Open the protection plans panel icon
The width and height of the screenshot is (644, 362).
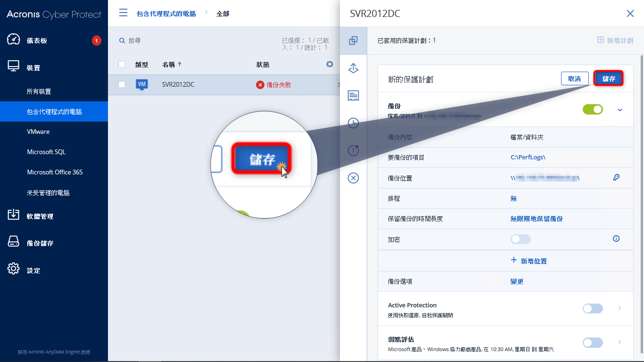353,41
